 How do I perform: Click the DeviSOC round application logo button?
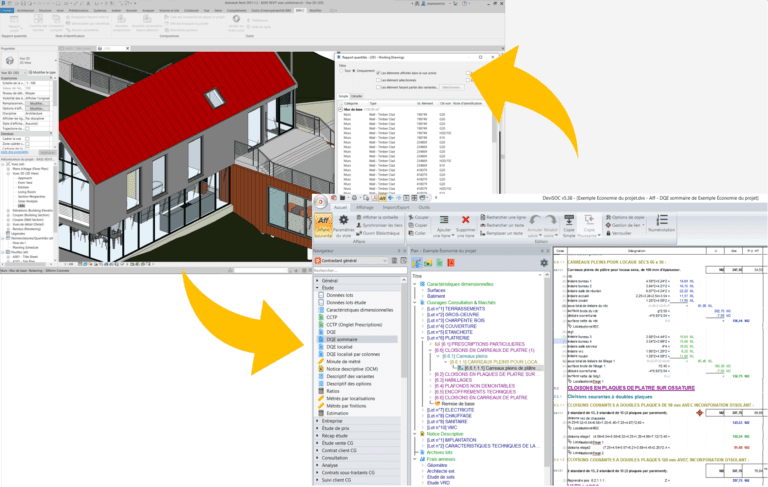pyautogui.click(x=320, y=201)
